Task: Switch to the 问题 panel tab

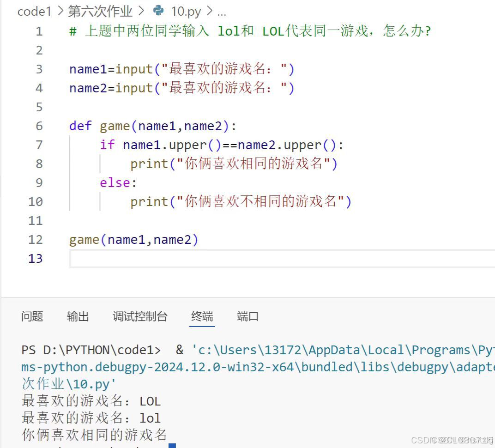Action: pos(32,316)
